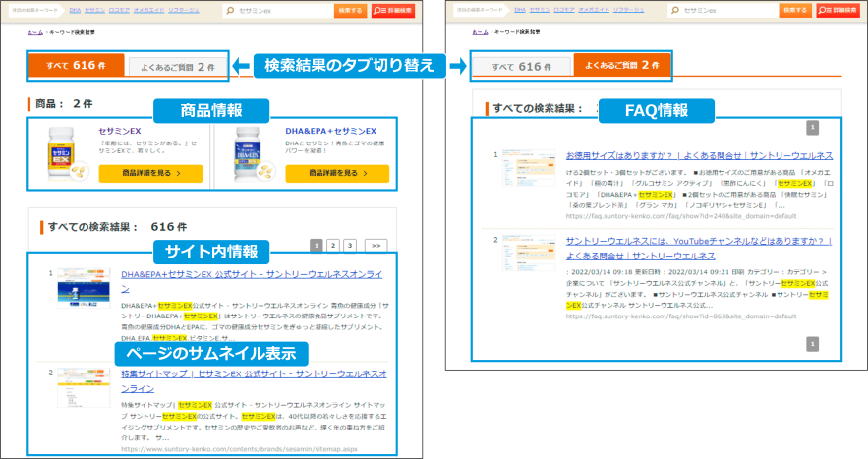The height and width of the screenshot is (459, 868).
Task: Select page 1 in the 616-results pagination
Action: click(317, 246)
